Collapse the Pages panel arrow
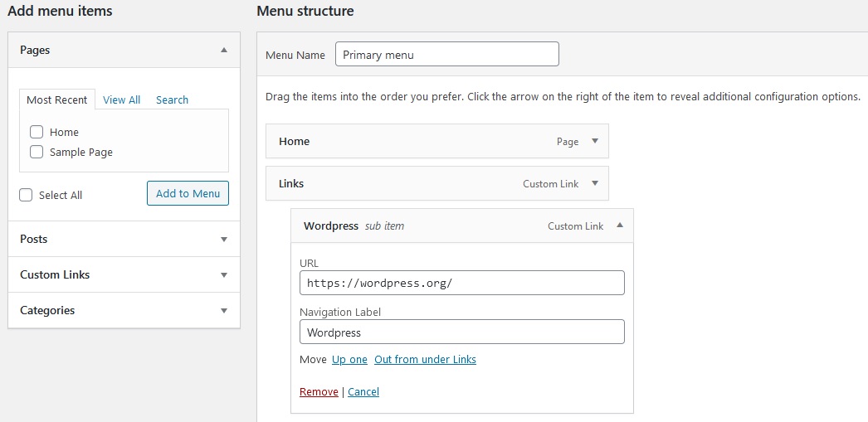Screen dimensions: 868x422 223,50
